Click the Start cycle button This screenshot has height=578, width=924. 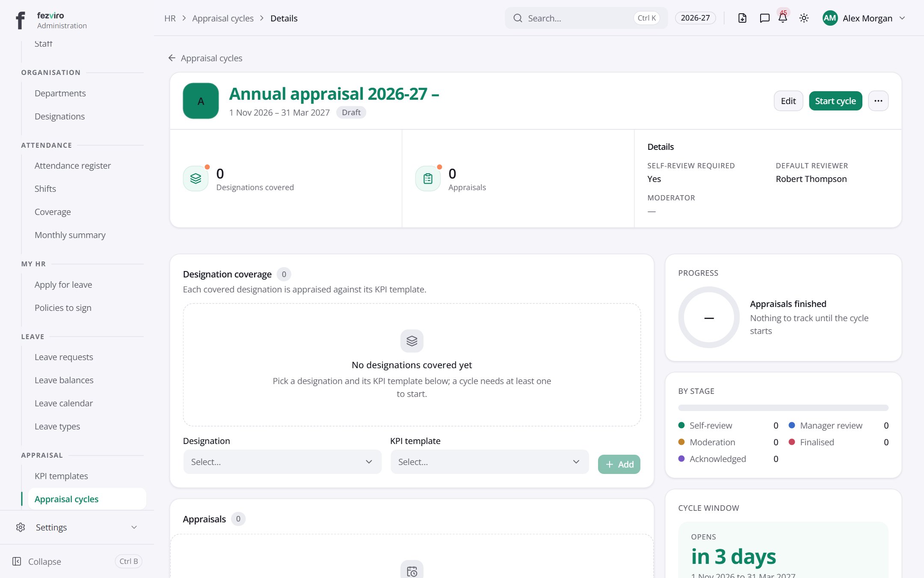click(835, 101)
